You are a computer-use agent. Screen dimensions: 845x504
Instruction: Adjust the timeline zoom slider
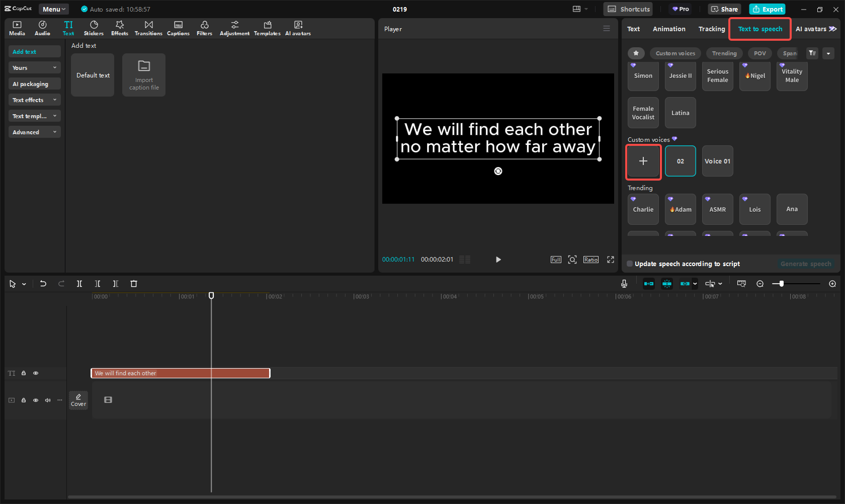pyautogui.click(x=782, y=284)
